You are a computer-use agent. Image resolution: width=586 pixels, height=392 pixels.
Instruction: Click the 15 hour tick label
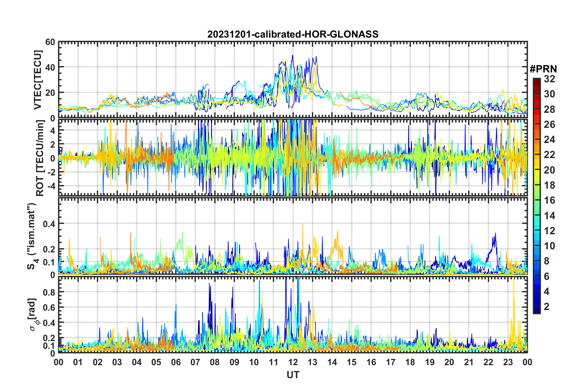[x=352, y=362]
